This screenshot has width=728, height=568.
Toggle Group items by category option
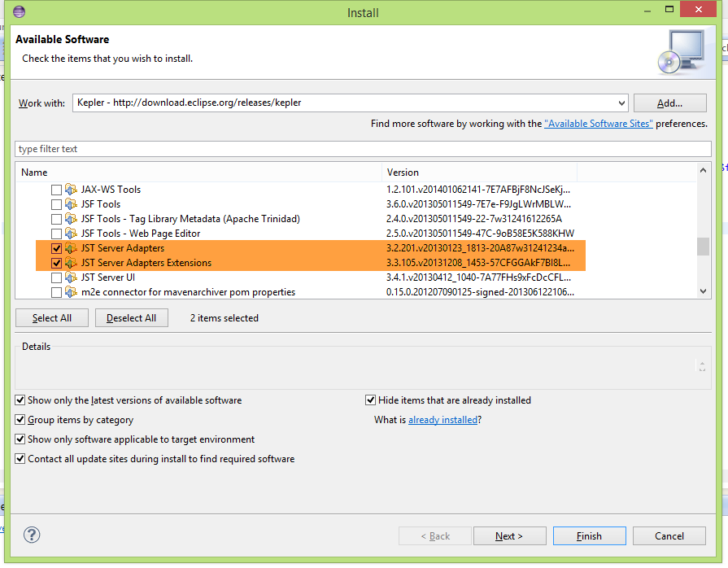coord(20,420)
